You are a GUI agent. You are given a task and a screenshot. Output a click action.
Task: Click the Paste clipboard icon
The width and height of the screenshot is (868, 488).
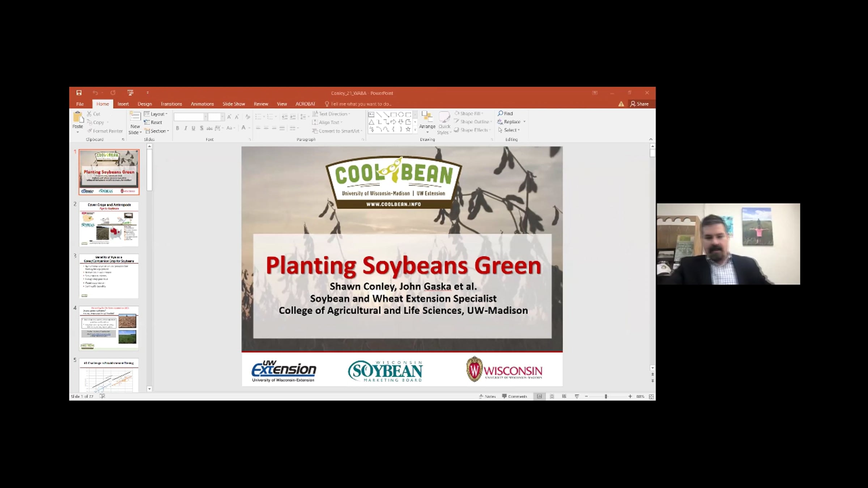click(78, 117)
